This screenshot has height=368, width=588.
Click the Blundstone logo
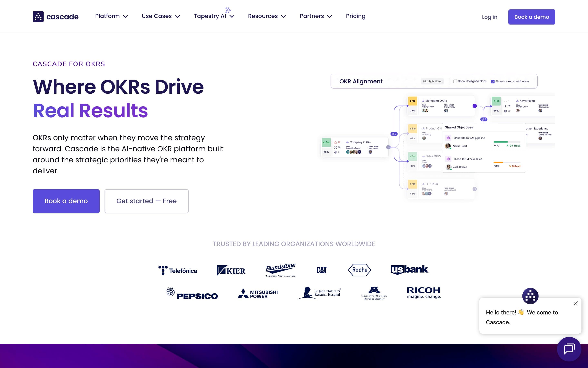[280, 270]
